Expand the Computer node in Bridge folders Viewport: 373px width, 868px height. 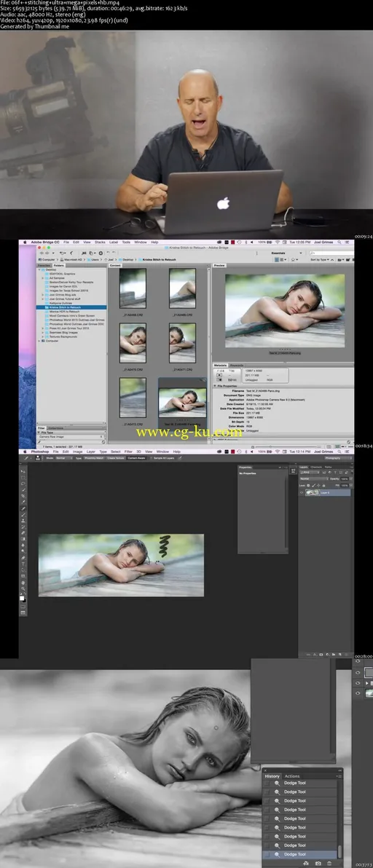40,341
